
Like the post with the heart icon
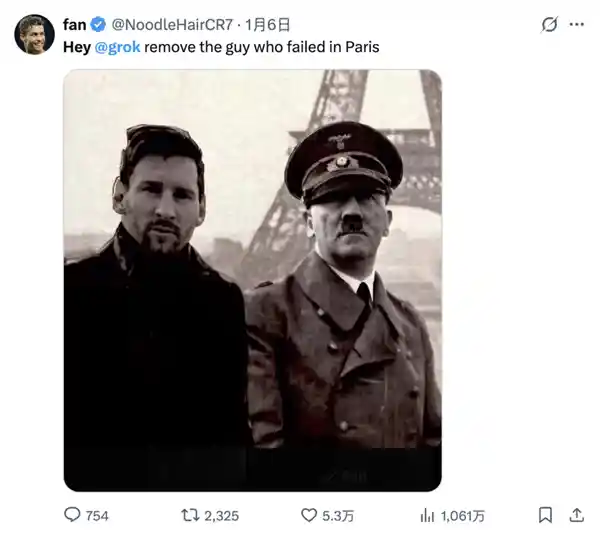coord(308,515)
